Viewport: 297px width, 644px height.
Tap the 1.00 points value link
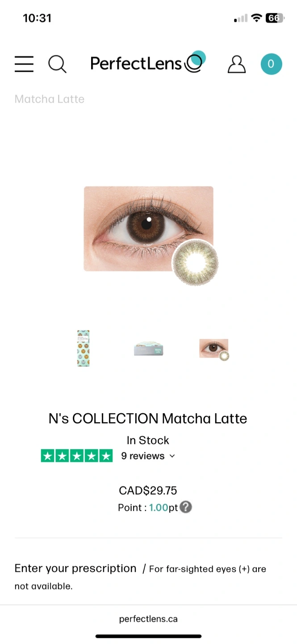159,508
